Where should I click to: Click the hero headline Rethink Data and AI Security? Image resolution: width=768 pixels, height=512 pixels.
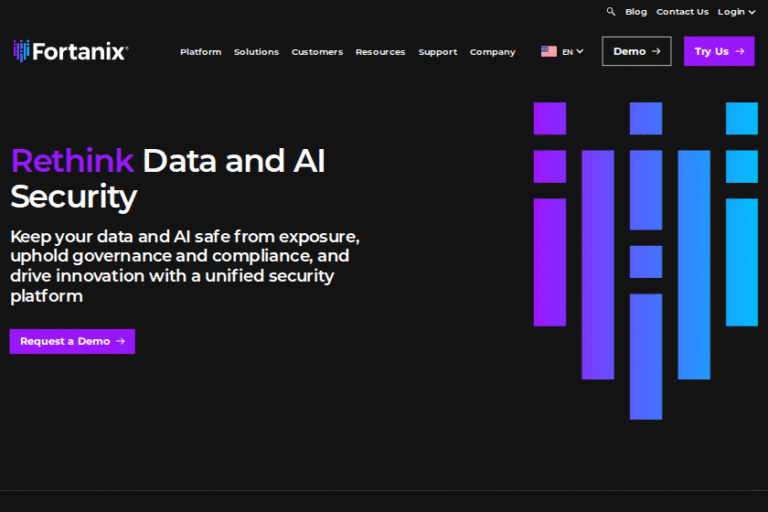pyautogui.click(x=168, y=178)
